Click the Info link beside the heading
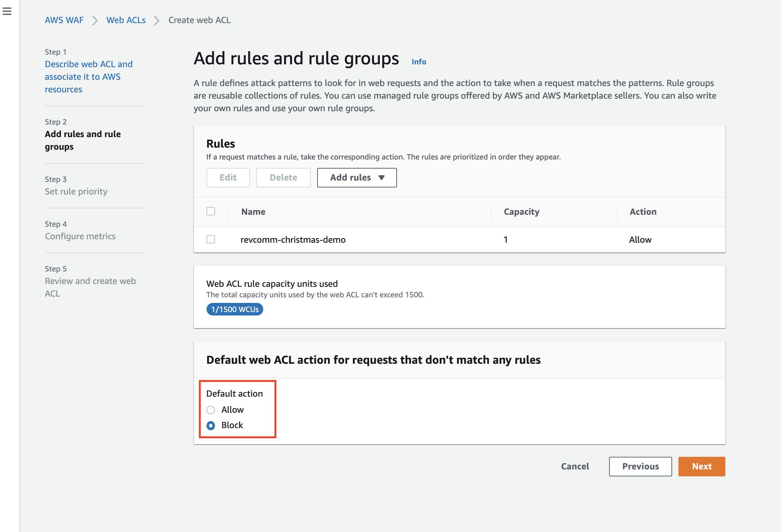 [x=419, y=62]
